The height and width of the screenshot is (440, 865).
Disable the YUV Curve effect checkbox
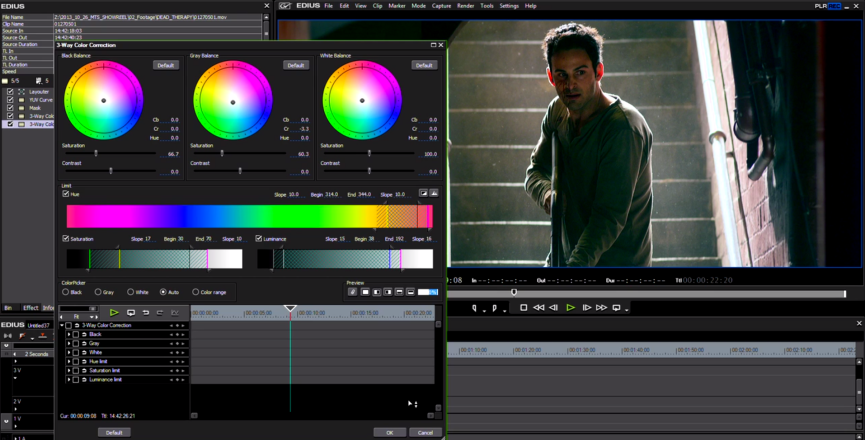[10, 100]
